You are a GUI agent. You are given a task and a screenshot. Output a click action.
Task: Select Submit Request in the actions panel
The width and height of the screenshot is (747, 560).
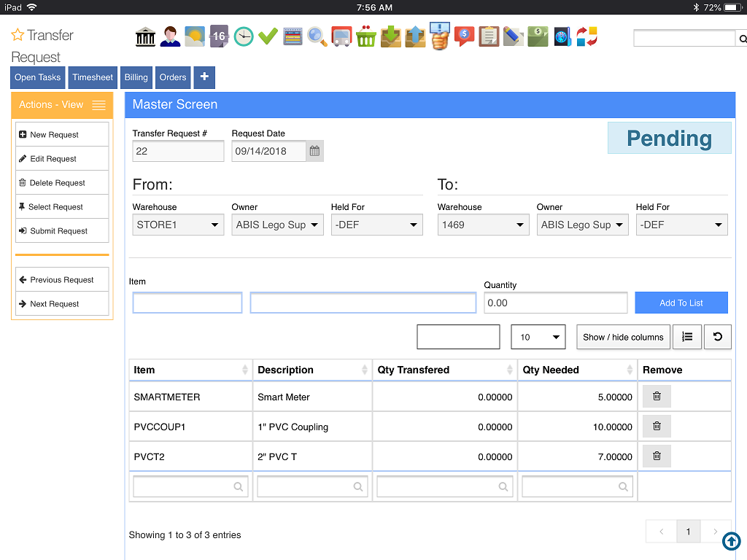click(x=58, y=231)
